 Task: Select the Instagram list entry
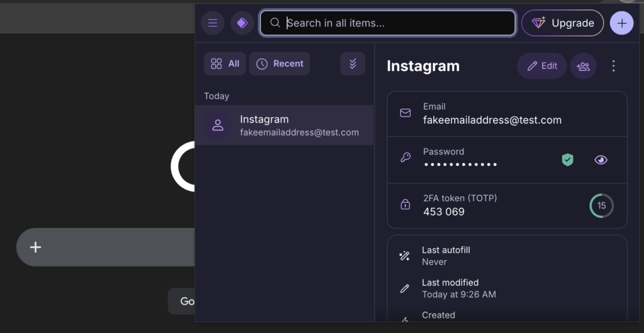284,125
